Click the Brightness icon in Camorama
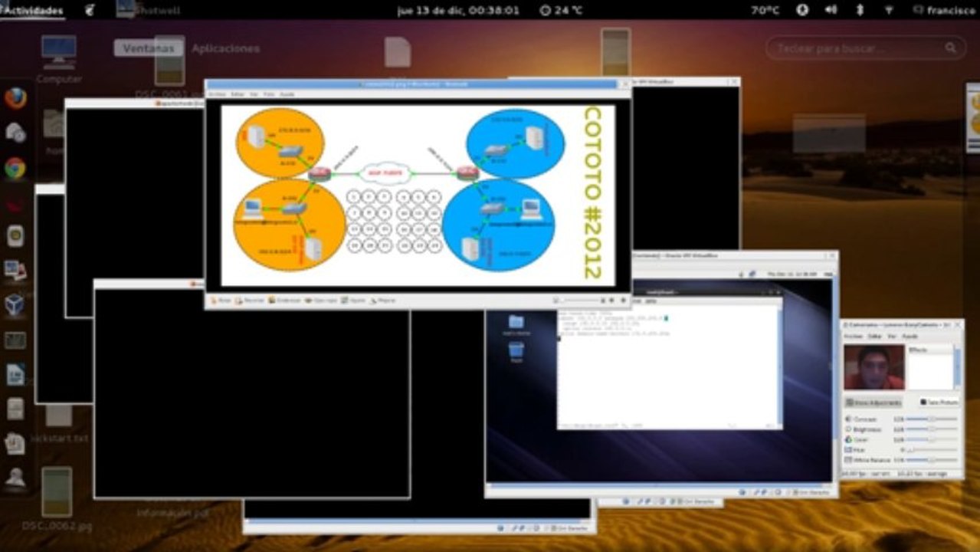 (x=848, y=429)
